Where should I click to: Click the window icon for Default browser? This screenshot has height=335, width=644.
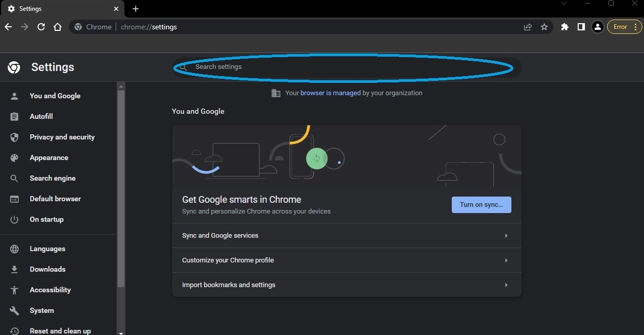14,199
